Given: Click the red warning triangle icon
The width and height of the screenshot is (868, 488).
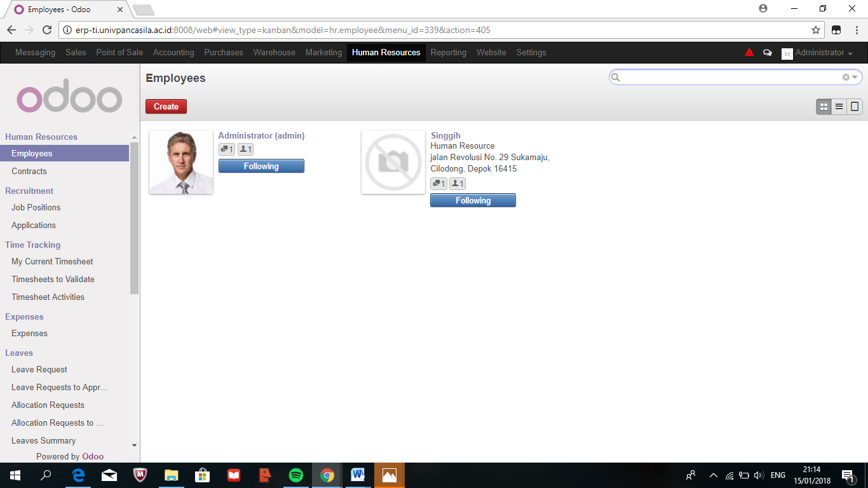Looking at the screenshot, I should (749, 53).
